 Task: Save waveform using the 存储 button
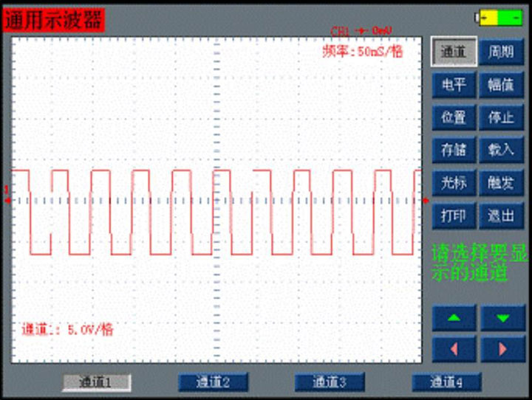pos(454,150)
